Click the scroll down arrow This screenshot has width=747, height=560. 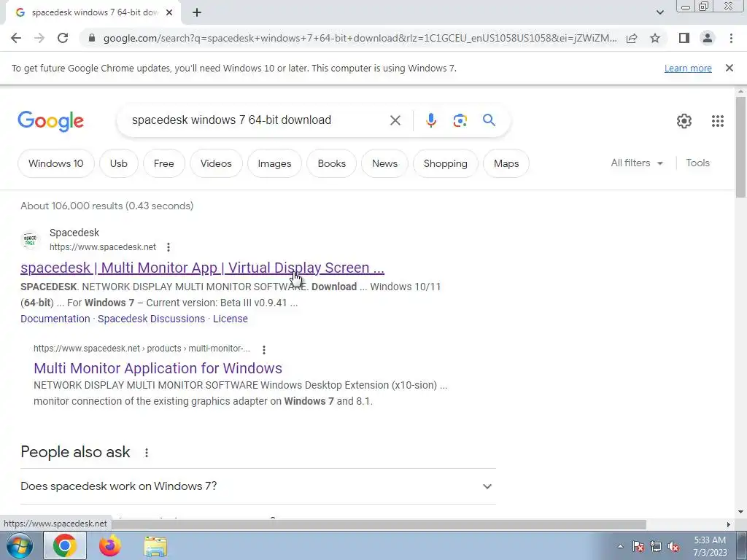740,512
